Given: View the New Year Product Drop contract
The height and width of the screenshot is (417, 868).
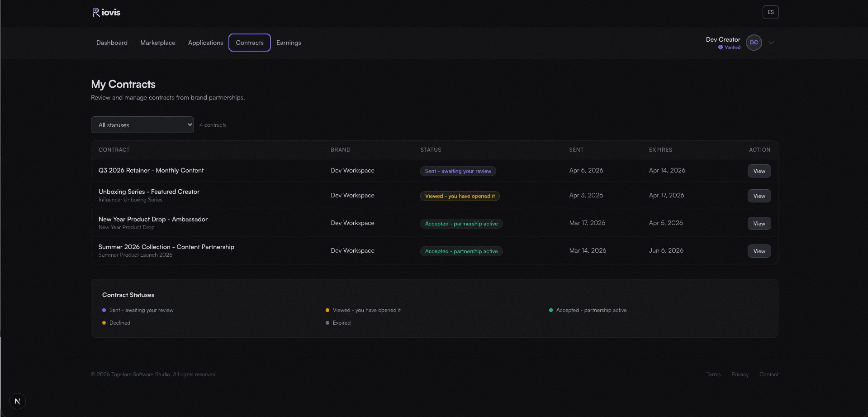Looking at the screenshot, I should 759,224.
